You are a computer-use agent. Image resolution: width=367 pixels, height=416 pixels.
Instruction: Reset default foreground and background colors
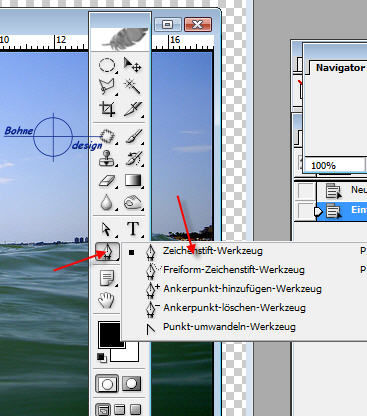[x=102, y=358]
